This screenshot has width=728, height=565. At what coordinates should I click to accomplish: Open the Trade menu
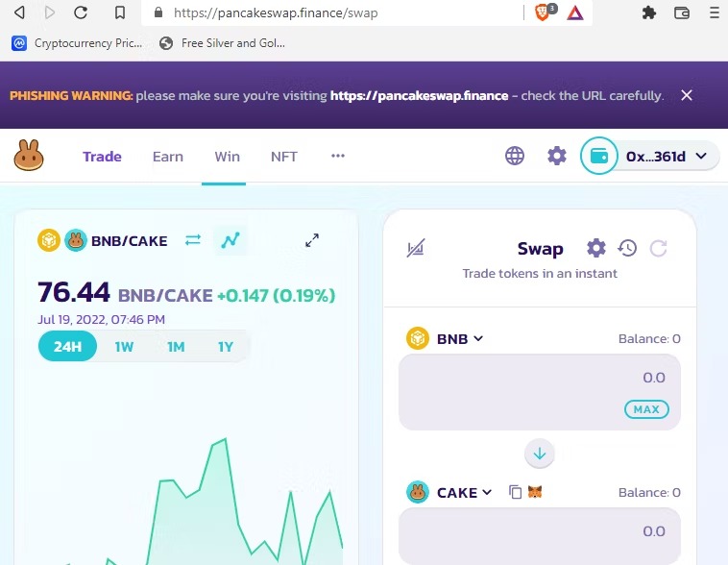pyautogui.click(x=102, y=157)
